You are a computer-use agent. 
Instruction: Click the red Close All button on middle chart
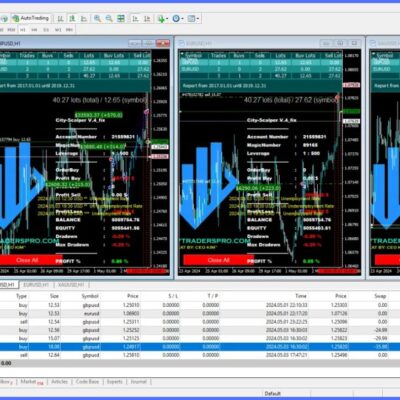click(x=218, y=260)
